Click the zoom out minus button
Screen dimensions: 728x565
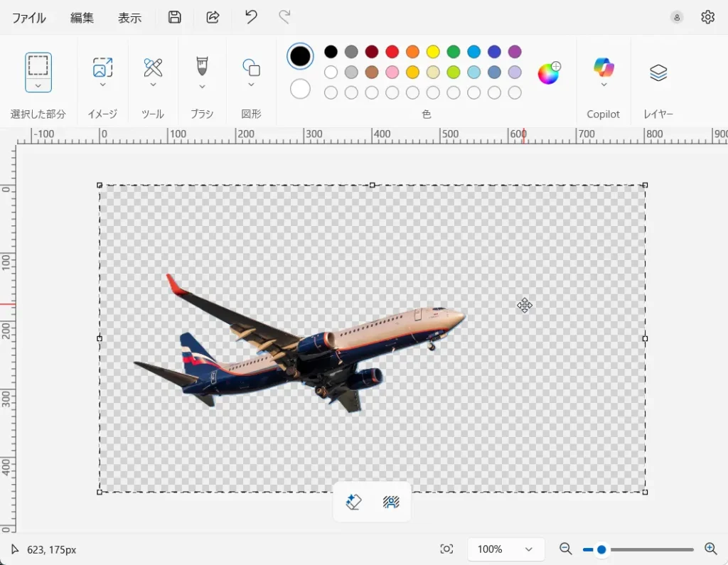pyautogui.click(x=566, y=549)
